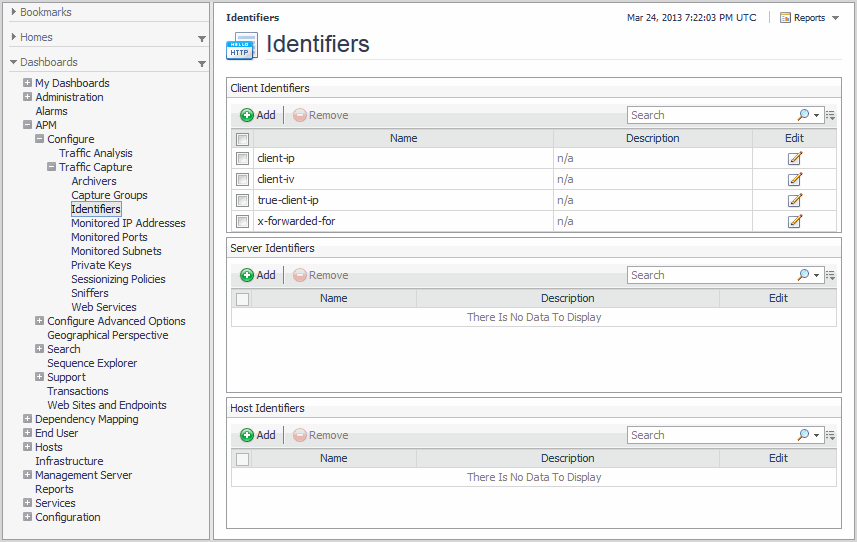Open the editor for the true-client-ip row
This screenshot has width=857, height=542.
(x=795, y=200)
